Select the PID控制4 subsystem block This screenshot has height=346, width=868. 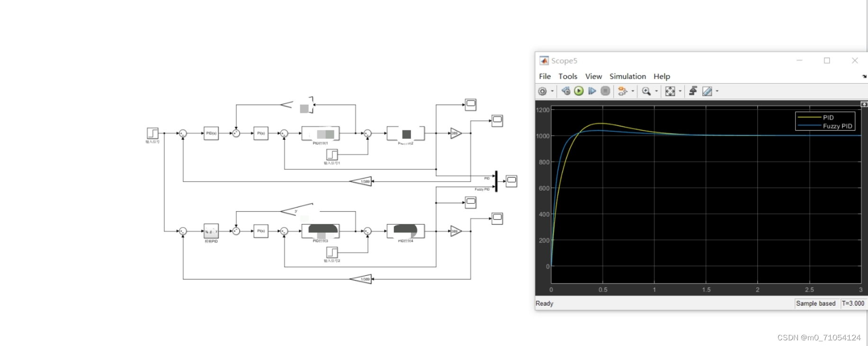pyautogui.click(x=406, y=231)
